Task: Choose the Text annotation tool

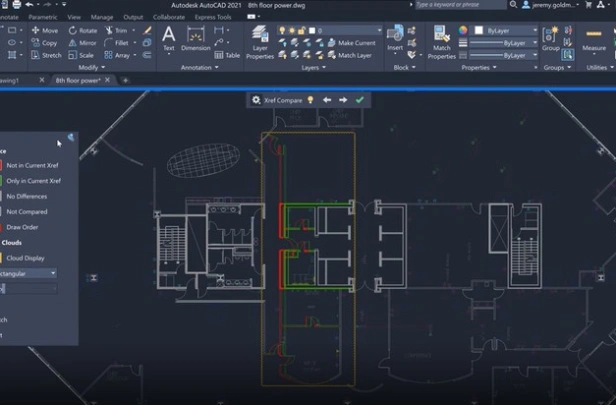Action: [169, 38]
